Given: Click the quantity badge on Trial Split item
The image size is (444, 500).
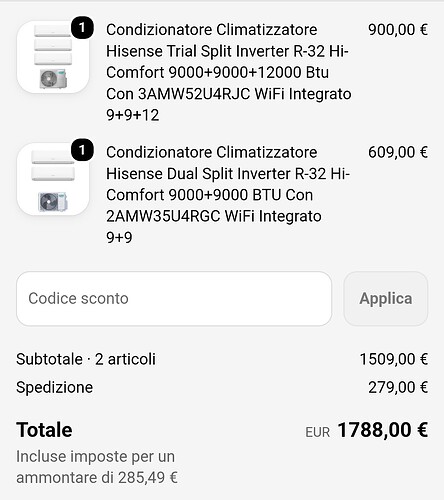Looking at the screenshot, I should (x=82, y=27).
